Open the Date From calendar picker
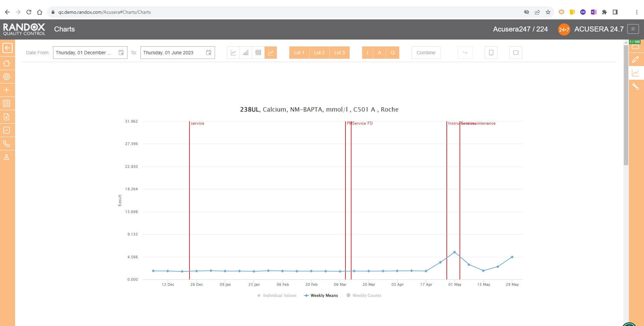Screen dimensions: 644x326 coord(121,53)
